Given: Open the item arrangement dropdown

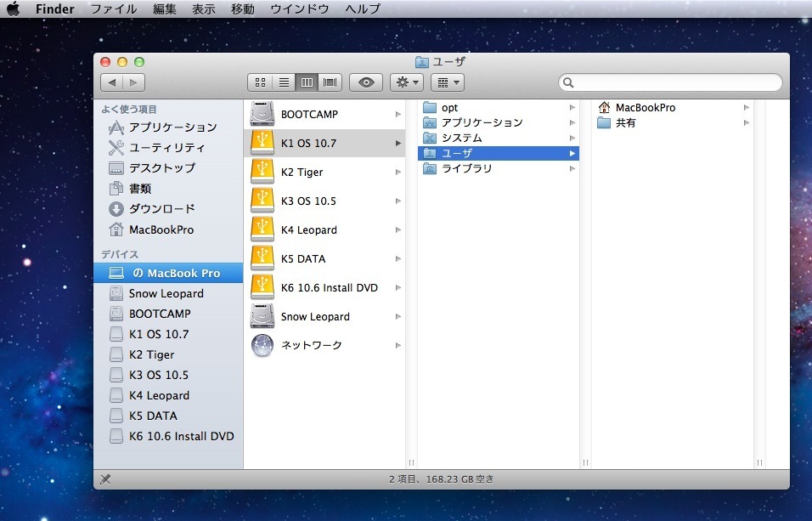Looking at the screenshot, I should pos(447,82).
